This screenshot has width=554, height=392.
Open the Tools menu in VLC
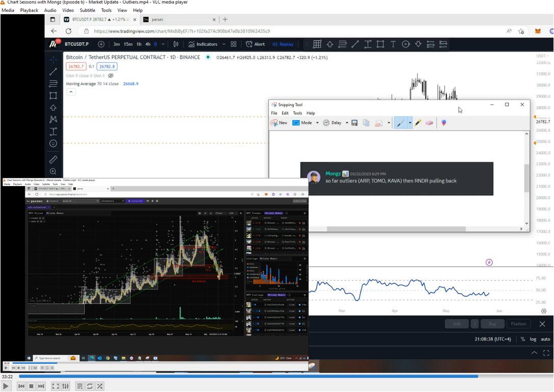[x=106, y=10]
